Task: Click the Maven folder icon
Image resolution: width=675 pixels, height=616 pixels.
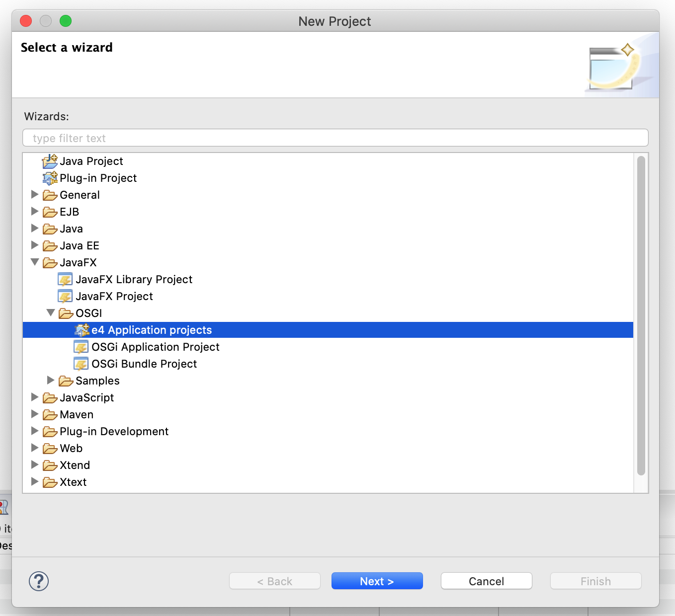Action: 50,415
